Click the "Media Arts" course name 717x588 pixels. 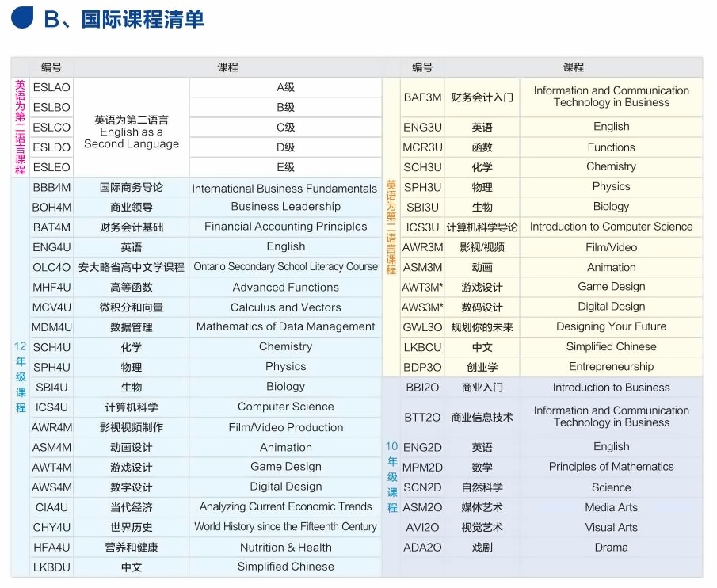[x=612, y=507]
